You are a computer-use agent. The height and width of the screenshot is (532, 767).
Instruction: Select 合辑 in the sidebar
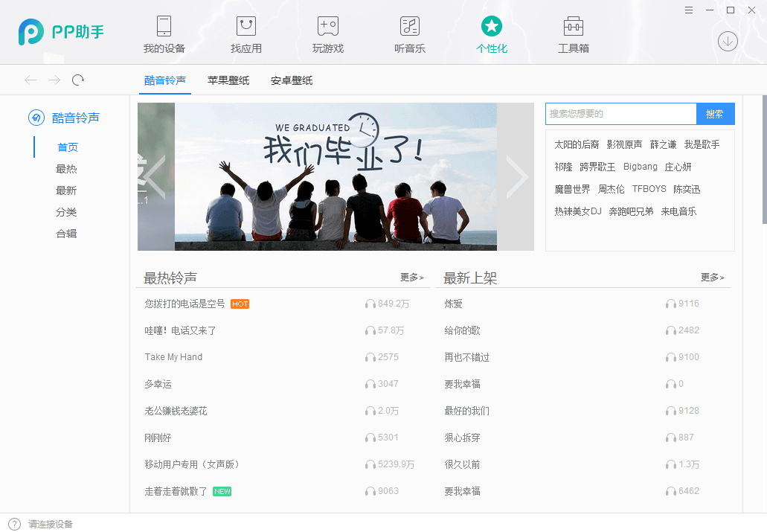pyautogui.click(x=66, y=234)
